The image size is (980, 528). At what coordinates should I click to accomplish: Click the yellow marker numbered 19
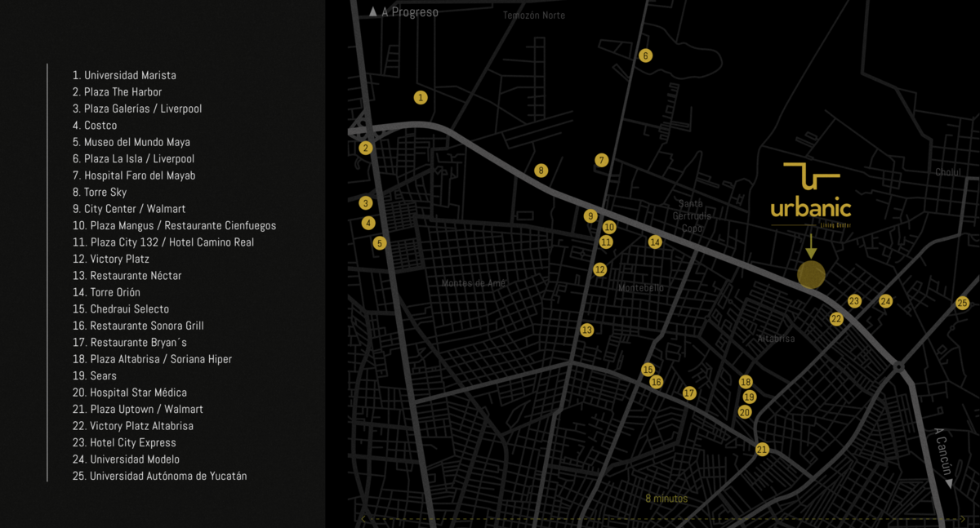(750, 397)
